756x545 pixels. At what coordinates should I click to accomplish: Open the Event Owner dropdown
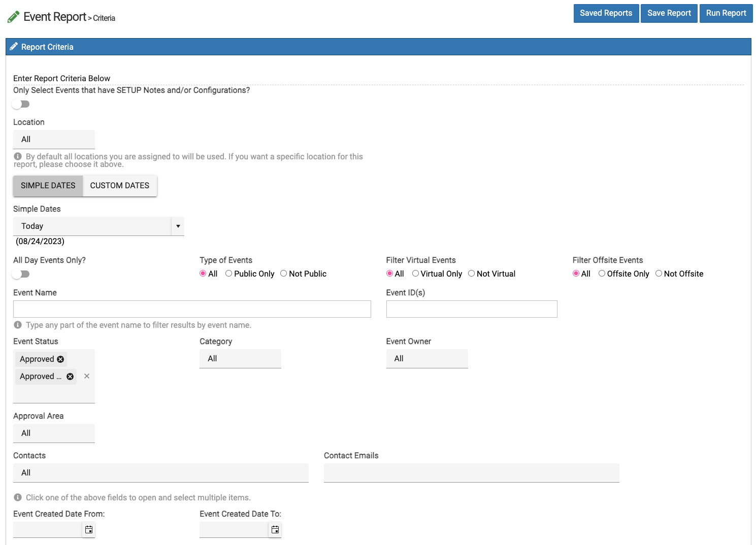pyautogui.click(x=426, y=359)
